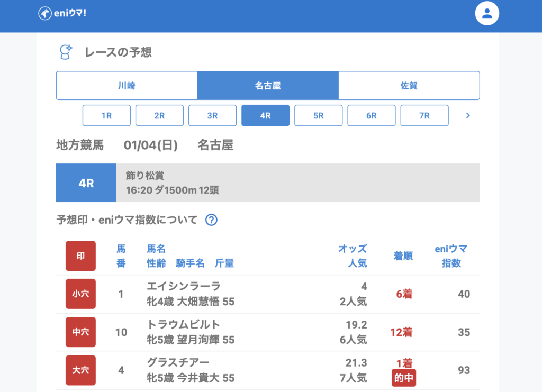This screenshot has height=392, width=542.
Task: Select race 1R button
Action: [x=106, y=115]
